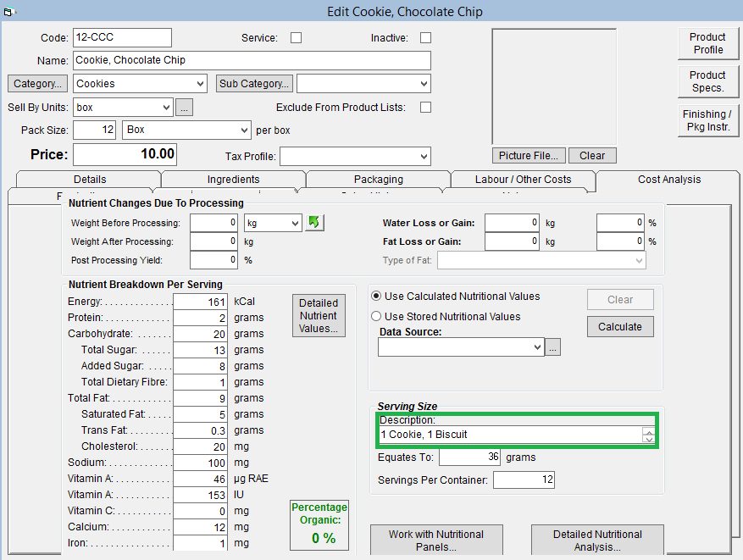Click the Energy value field 161

click(200, 302)
